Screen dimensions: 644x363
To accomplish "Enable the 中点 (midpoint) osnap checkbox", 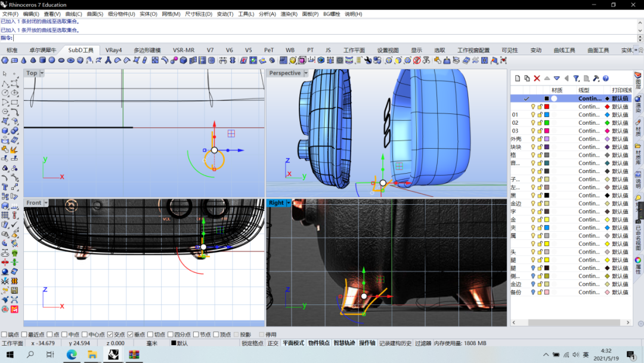I will [64, 335].
